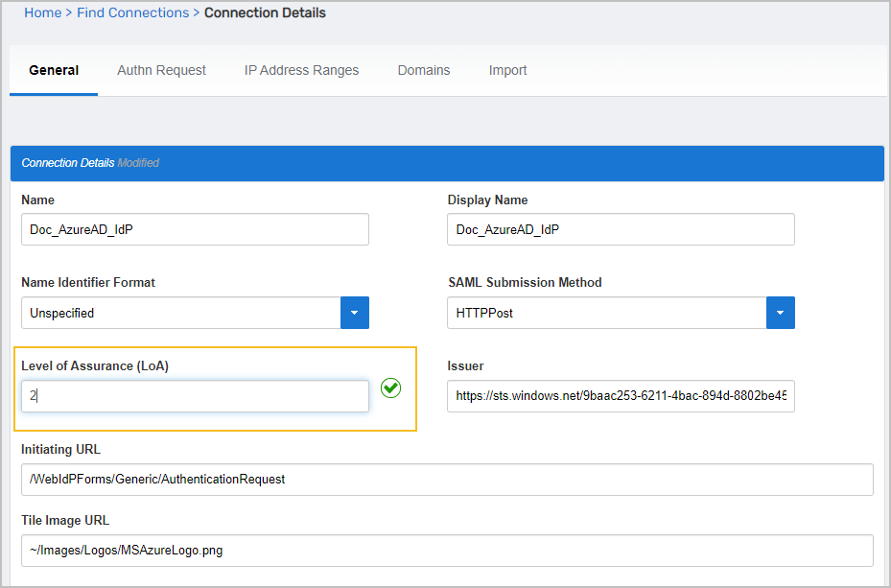Go to the Import tab
Image resolution: width=891 pixels, height=588 pixels.
(x=507, y=70)
